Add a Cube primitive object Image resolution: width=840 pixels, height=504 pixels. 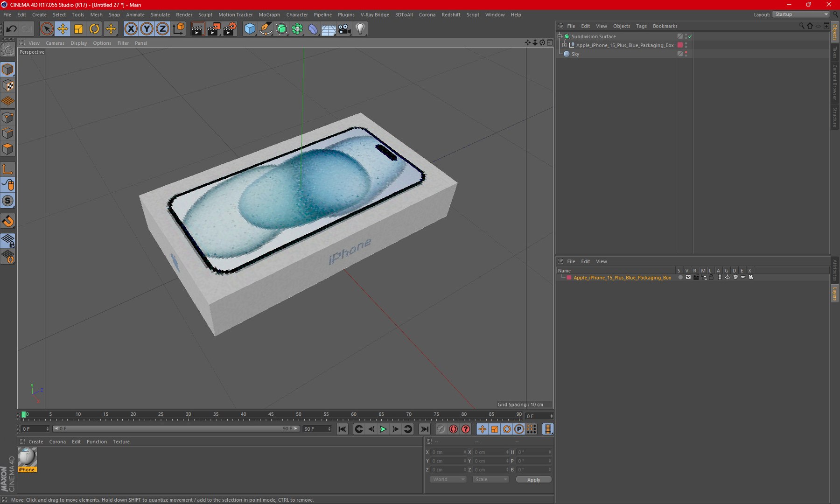click(x=250, y=29)
